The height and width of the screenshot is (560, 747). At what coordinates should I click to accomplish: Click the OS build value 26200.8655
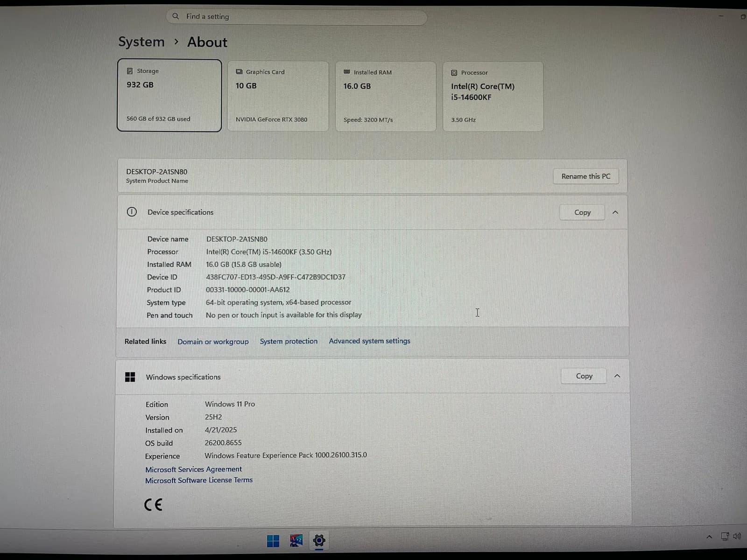click(x=223, y=443)
